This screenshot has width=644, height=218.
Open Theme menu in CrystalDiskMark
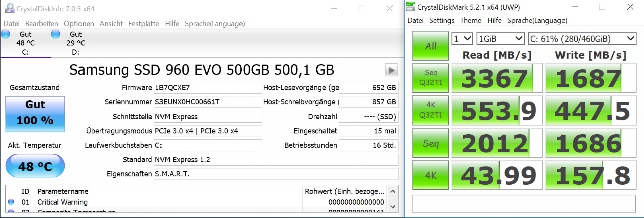coord(471,21)
